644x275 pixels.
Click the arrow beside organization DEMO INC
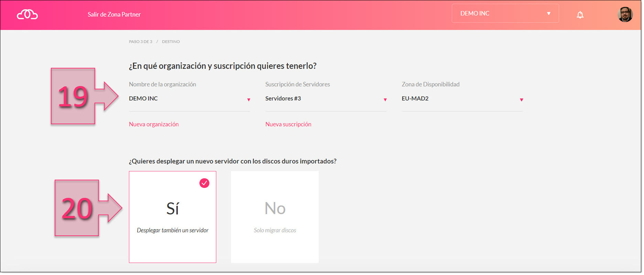point(249,100)
